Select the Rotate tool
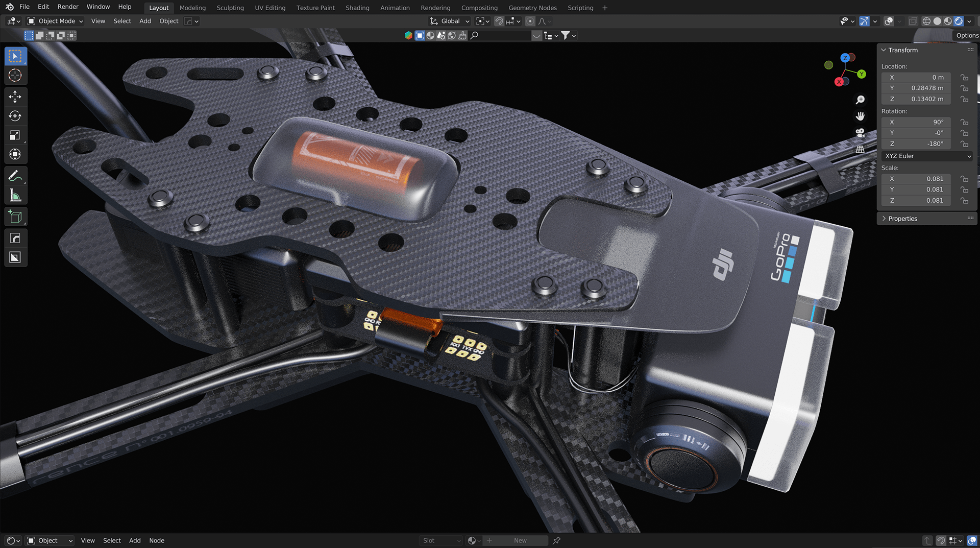 pos(15,116)
